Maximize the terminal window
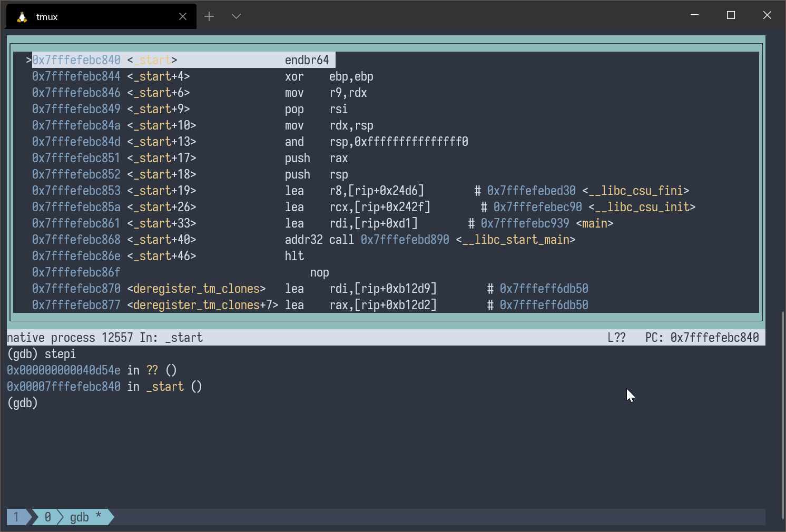Image resolution: width=786 pixels, height=532 pixels. (x=731, y=15)
